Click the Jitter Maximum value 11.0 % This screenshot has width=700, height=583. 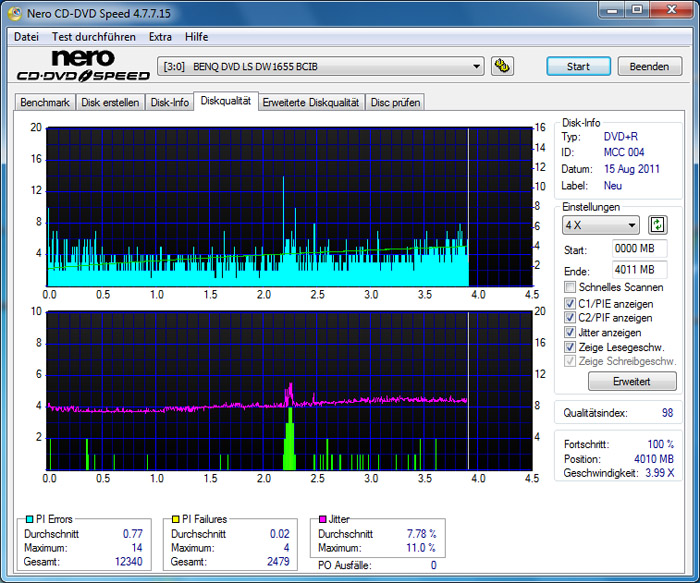[421, 548]
